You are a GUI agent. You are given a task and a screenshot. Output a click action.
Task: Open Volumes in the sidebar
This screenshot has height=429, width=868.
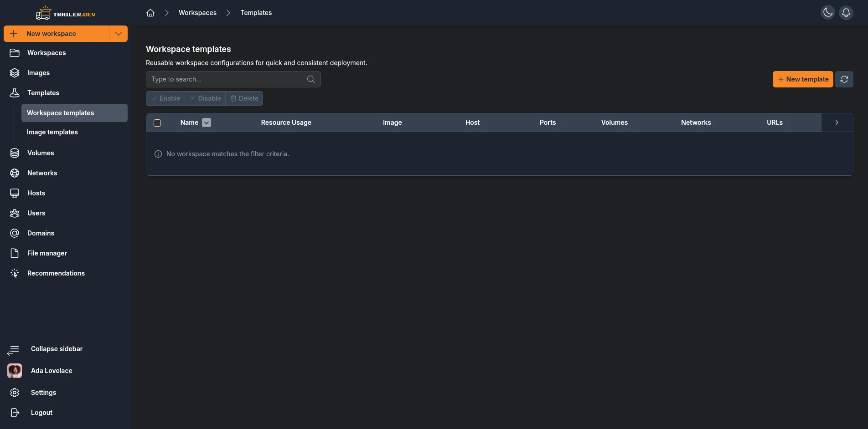(66, 153)
